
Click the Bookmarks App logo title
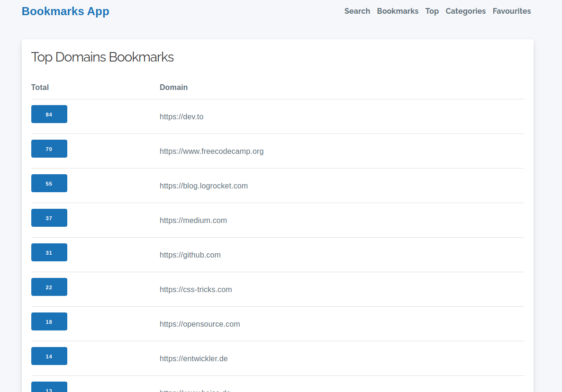[x=65, y=11]
